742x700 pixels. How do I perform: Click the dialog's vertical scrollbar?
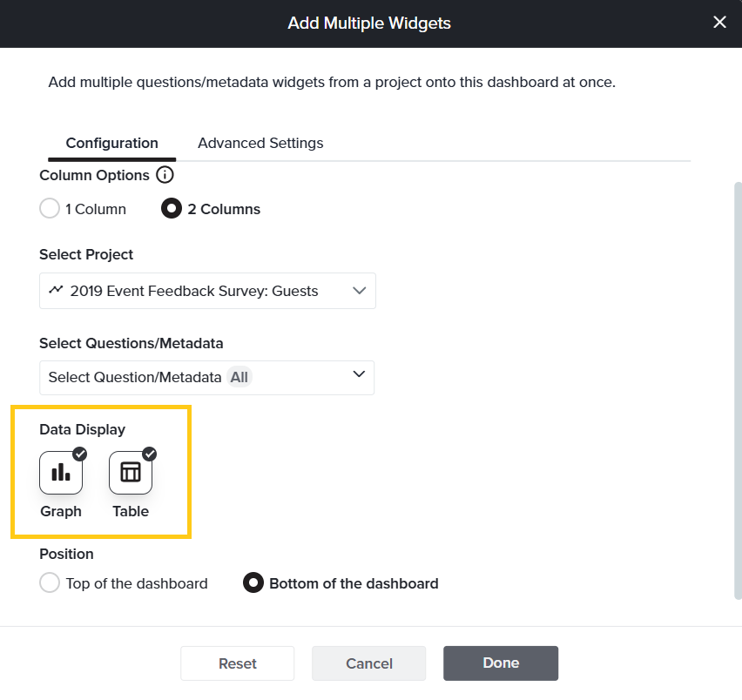point(738,392)
